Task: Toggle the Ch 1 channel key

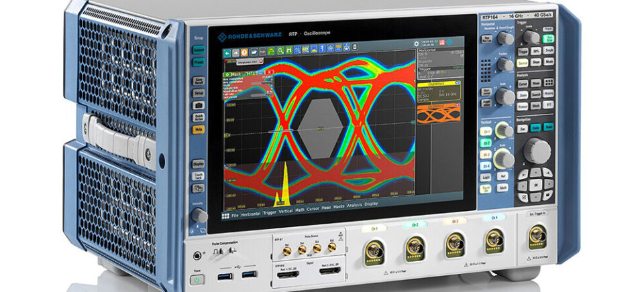Action: click(486, 132)
